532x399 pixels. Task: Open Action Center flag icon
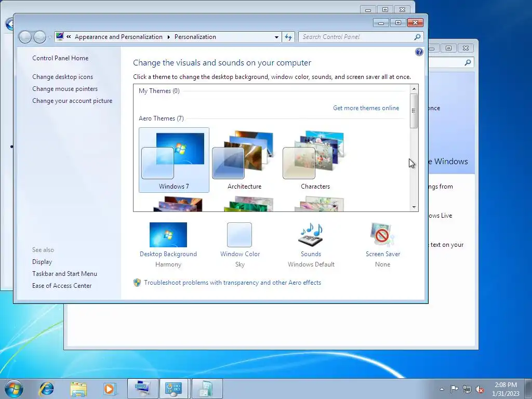[x=454, y=389]
